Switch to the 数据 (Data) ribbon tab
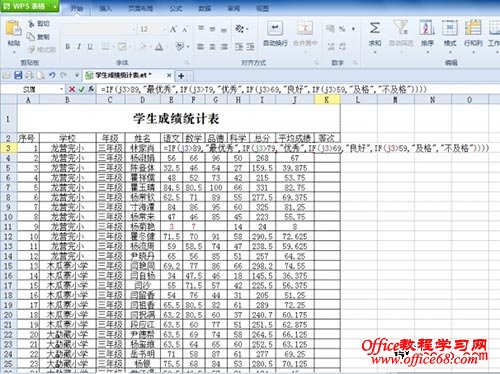 204,8
